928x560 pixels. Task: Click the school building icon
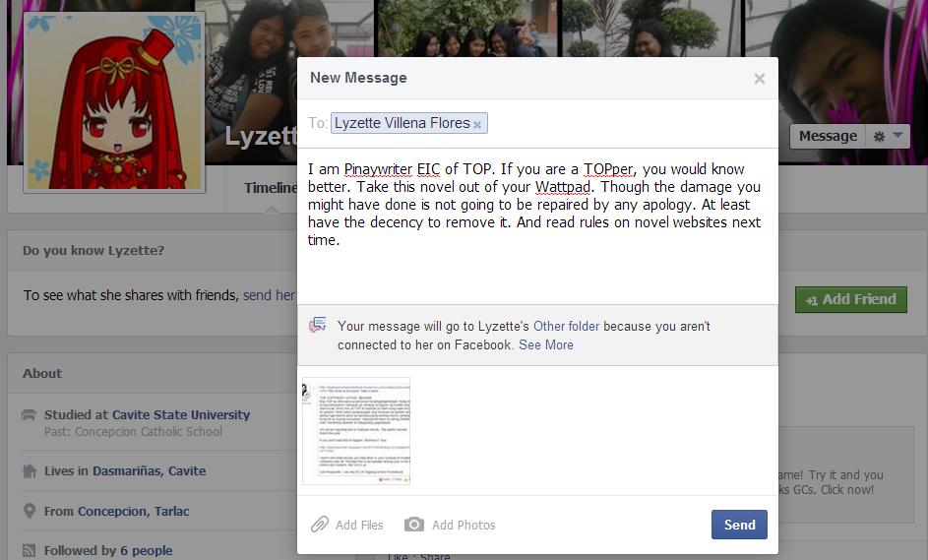(x=29, y=415)
